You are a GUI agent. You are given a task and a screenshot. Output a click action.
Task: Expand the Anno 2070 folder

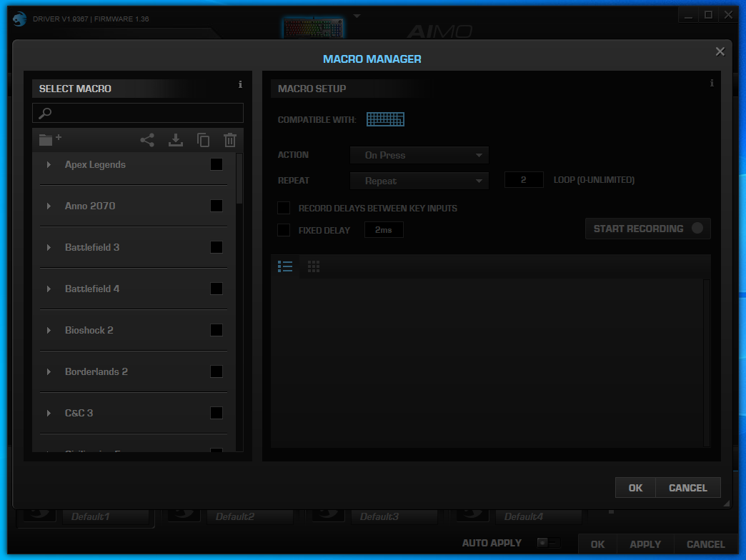tap(49, 206)
